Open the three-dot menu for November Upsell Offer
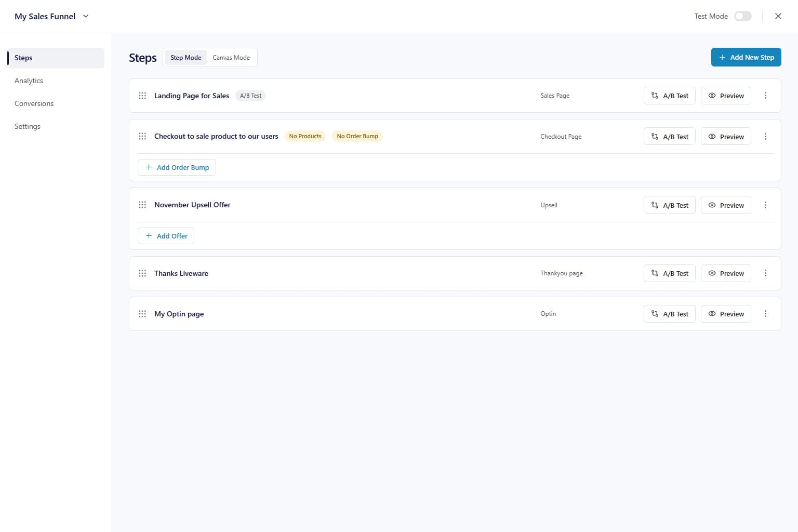 point(765,205)
